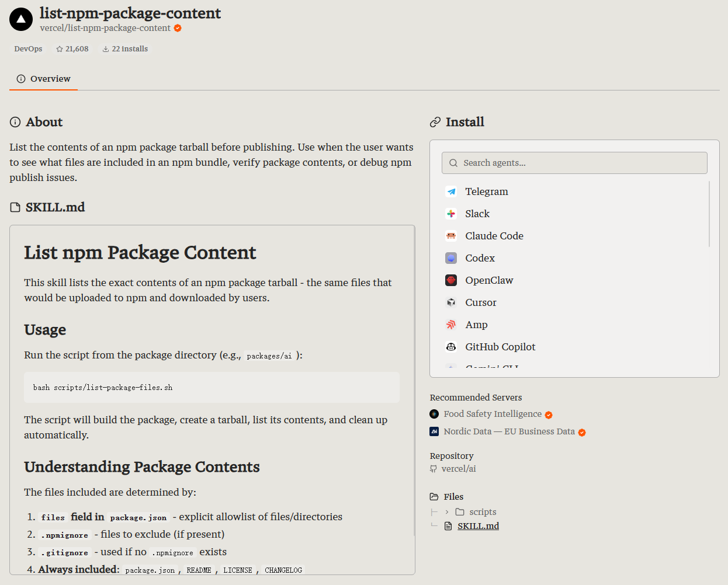Click the Usage heading
Image resolution: width=728 pixels, height=585 pixels.
point(45,330)
